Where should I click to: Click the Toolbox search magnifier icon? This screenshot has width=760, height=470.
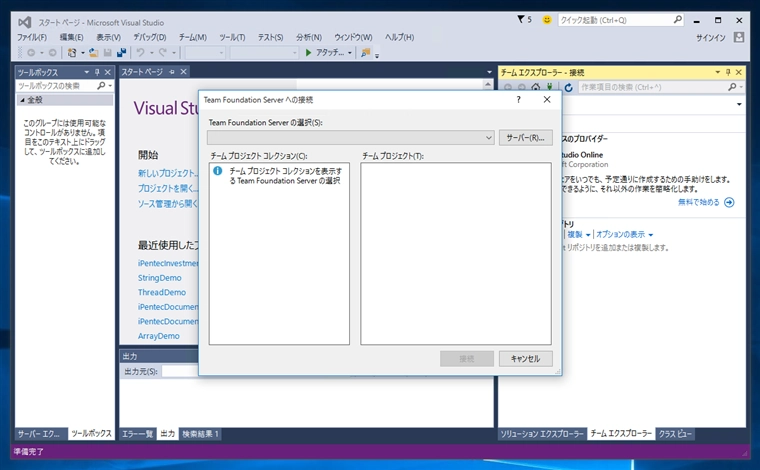tap(101, 86)
